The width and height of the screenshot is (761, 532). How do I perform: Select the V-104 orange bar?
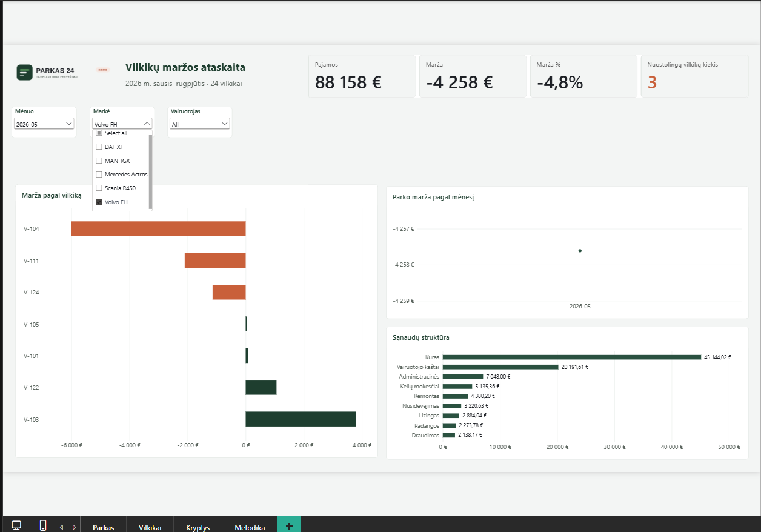[x=159, y=228]
